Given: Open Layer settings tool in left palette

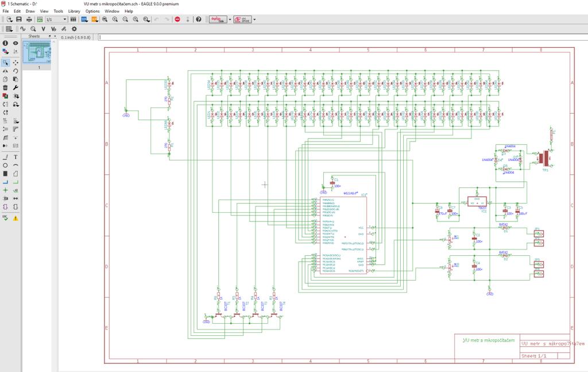Looking at the screenshot, I should point(5,51).
